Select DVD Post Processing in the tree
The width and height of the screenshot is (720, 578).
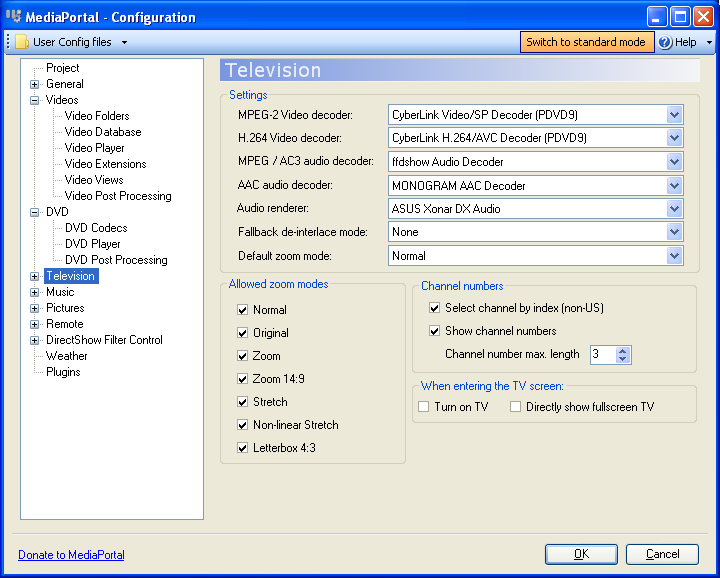pos(116,260)
